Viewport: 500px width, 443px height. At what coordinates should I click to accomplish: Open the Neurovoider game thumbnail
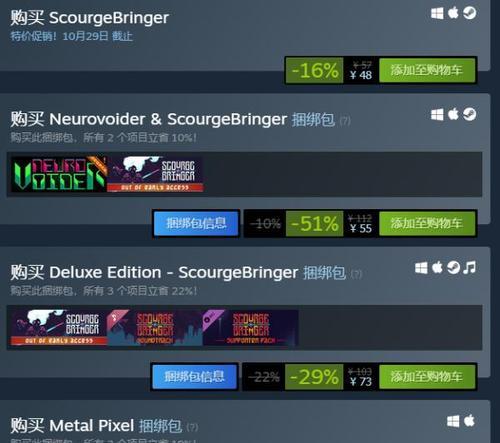59,174
